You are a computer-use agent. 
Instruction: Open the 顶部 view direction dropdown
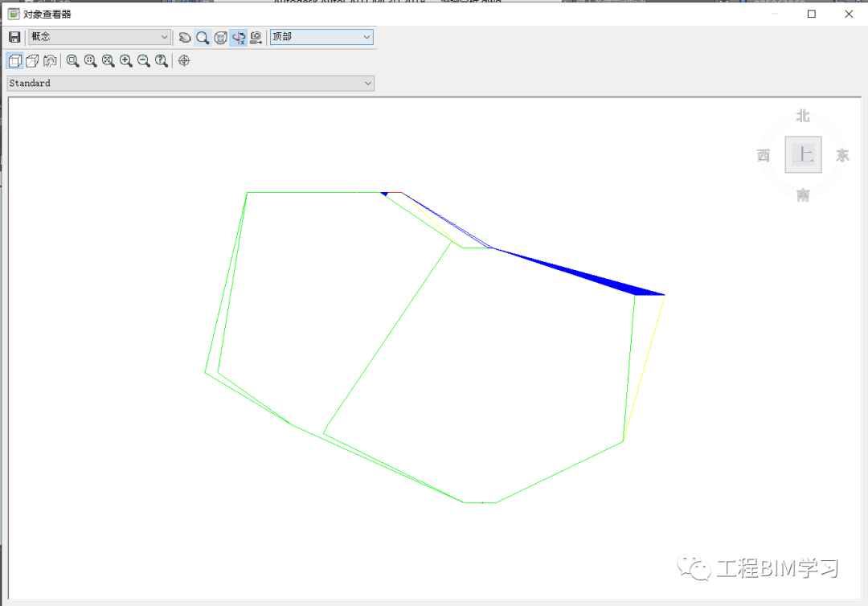click(x=321, y=37)
